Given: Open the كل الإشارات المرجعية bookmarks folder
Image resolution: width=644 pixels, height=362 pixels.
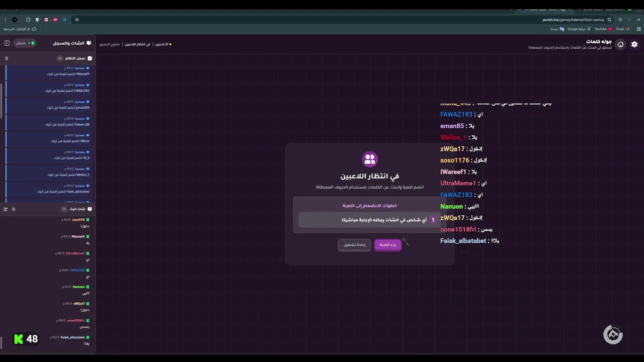Looking at the screenshot, I should (x=20, y=29).
